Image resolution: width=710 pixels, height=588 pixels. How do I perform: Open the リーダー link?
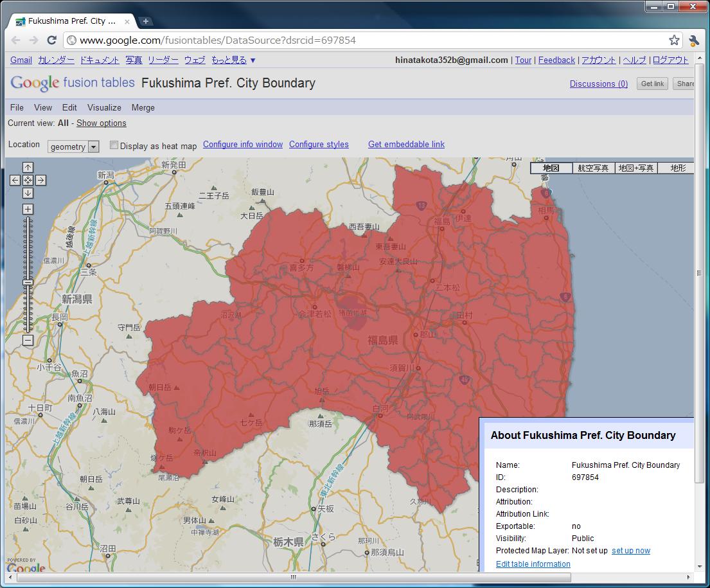coord(163,60)
